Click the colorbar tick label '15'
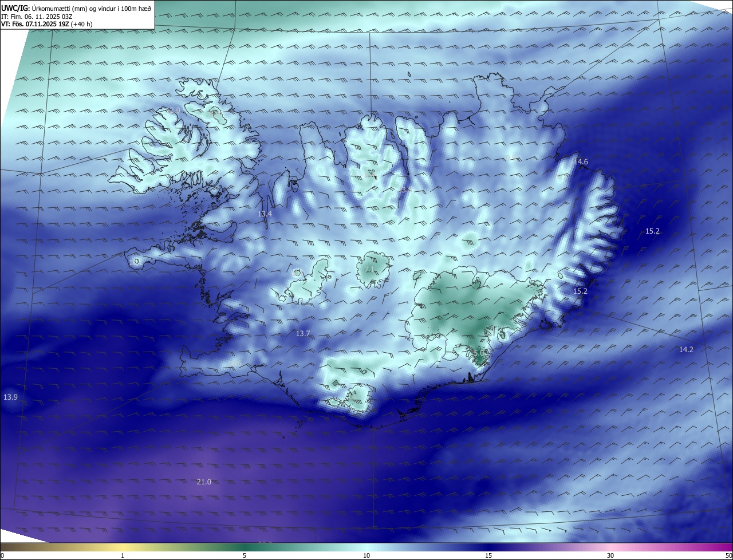The width and height of the screenshot is (733, 560). tap(488, 555)
